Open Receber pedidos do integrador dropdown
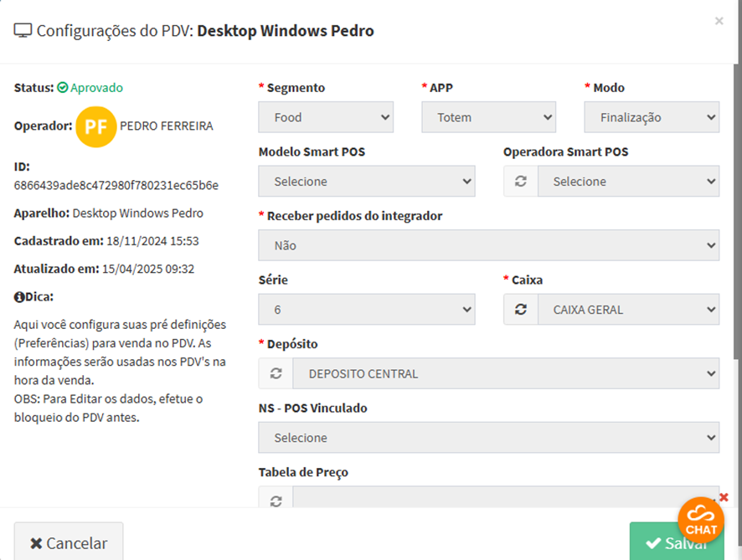This screenshot has height=560, width=742. click(x=488, y=246)
